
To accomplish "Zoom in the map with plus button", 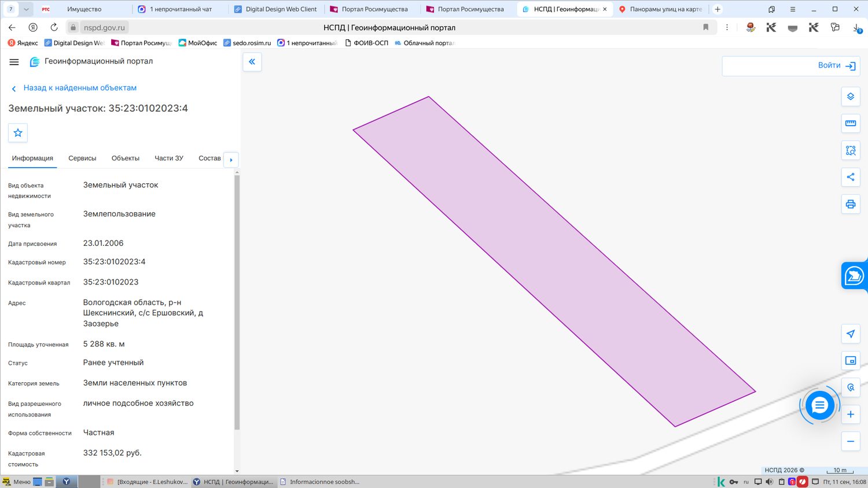I will click(x=850, y=414).
